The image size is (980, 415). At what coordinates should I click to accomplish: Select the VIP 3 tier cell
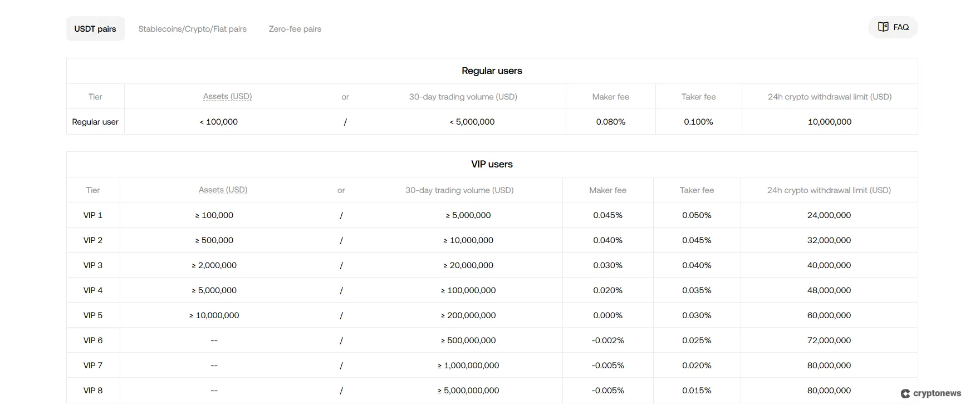tap(93, 265)
